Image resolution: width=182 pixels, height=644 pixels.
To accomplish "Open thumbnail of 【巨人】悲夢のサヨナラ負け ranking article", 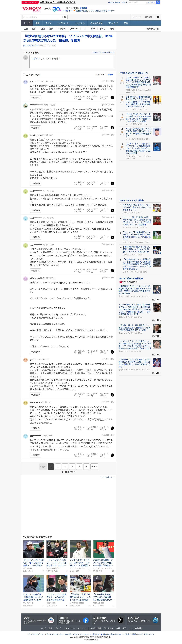I will pos(157,81).
